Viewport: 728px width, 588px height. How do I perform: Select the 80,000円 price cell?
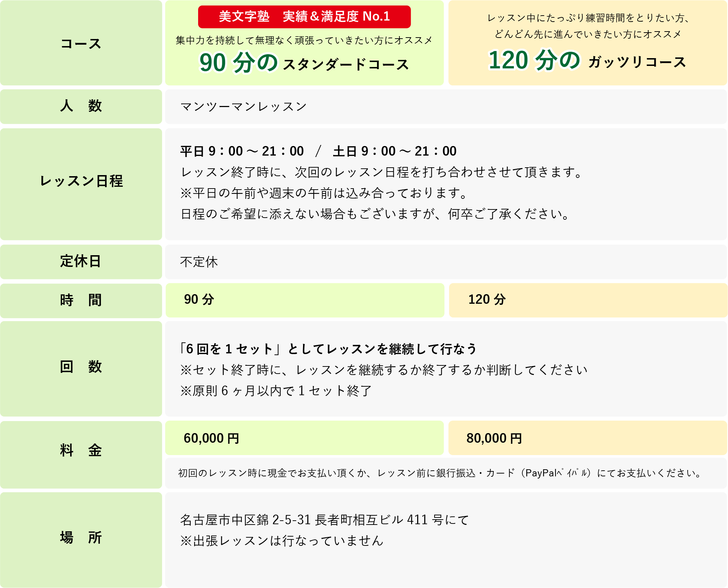pyautogui.click(x=587, y=438)
